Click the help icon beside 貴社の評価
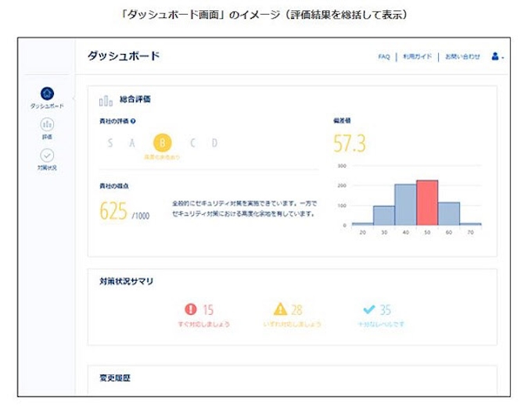Image resolution: width=532 pixels, height=408 pixels. [133, 121]
